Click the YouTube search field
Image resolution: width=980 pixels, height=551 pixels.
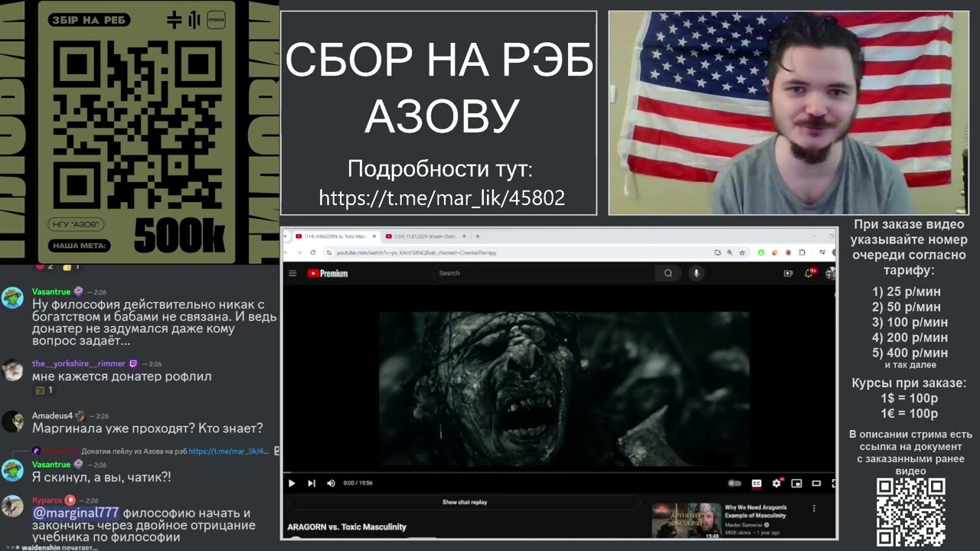tap(544, 273)
